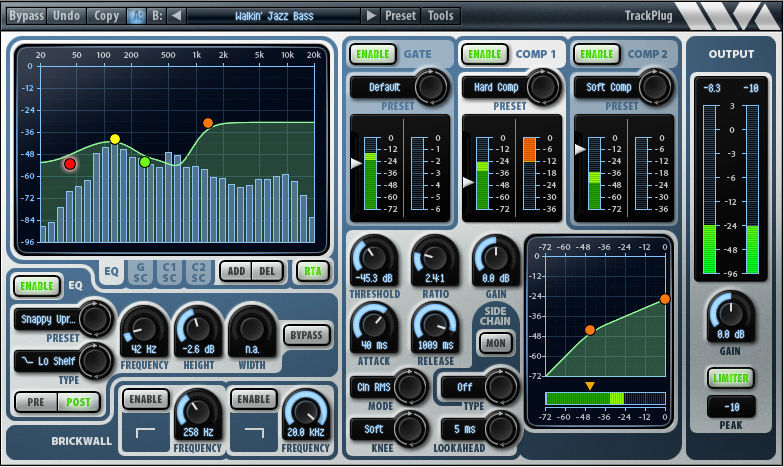The height and width of the screenshot is (467, 783).
Task: Select lower orange knee point on compressor curve
Action: (x=590, y=330)
